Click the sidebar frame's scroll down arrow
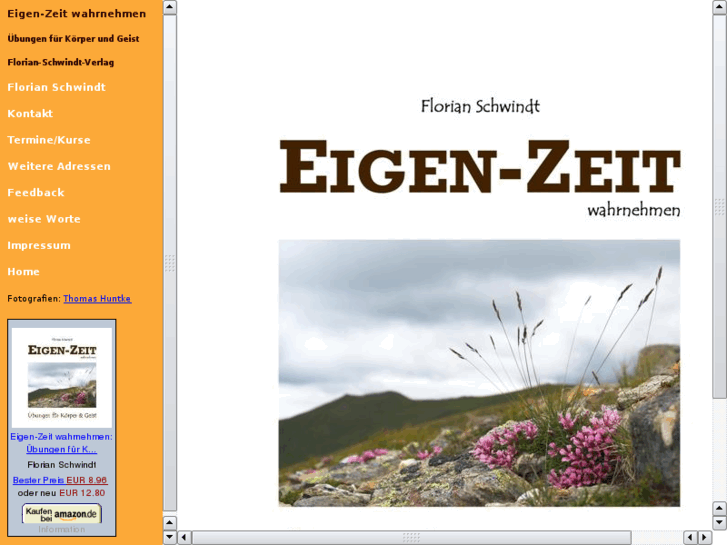Viewport: 727px width, 545px height. 170,537
